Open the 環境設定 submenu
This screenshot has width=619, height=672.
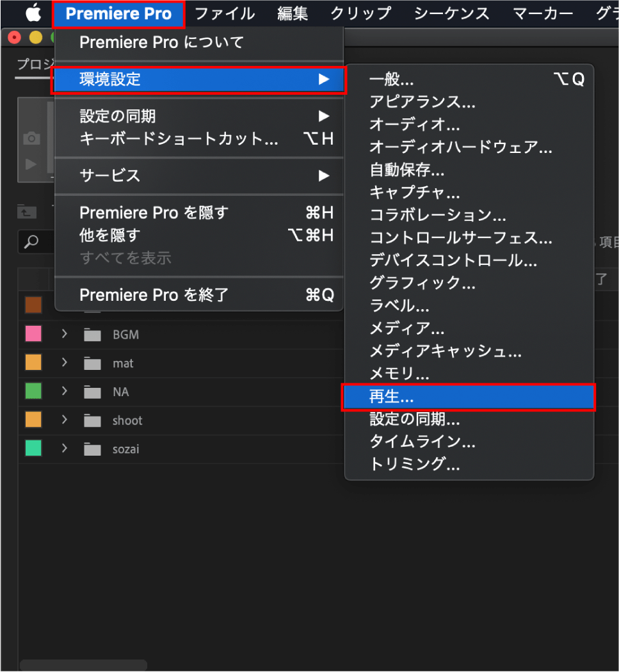[199, 79]
